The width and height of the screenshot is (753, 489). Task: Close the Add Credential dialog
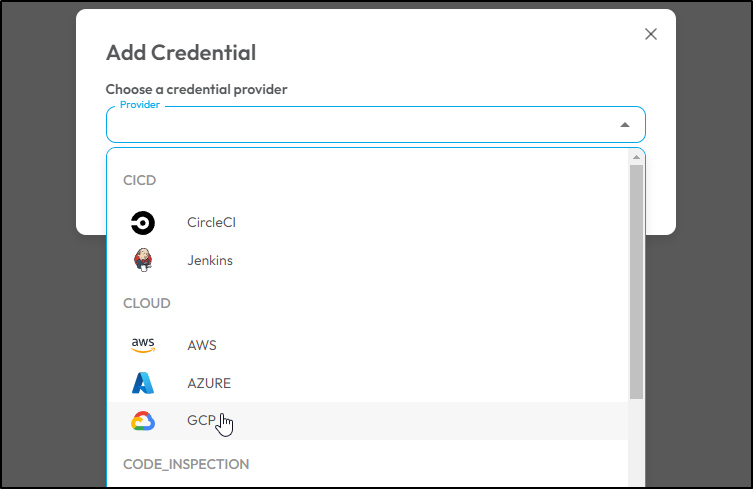pos(651,34)
